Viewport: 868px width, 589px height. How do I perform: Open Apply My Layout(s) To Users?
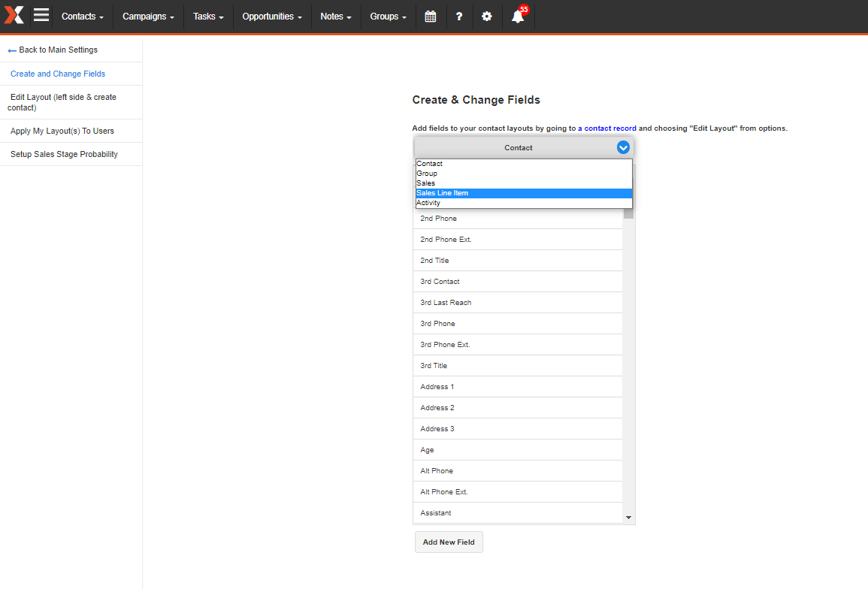coord(62,131)
